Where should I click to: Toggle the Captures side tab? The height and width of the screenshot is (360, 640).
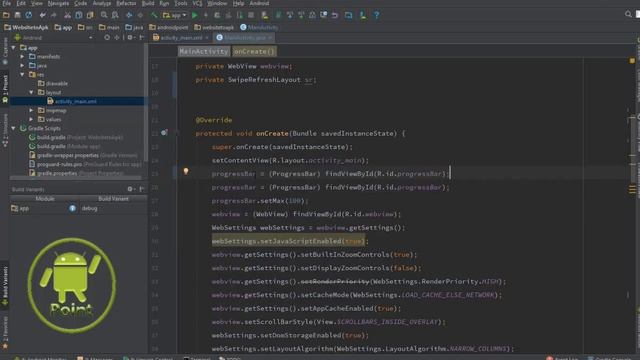point(5,51)
